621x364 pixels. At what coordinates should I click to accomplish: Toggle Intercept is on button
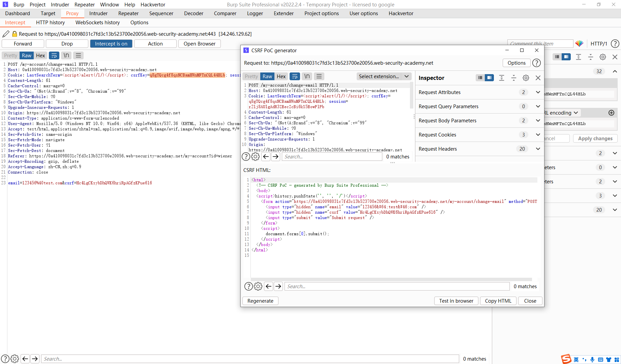click(111, 43)
